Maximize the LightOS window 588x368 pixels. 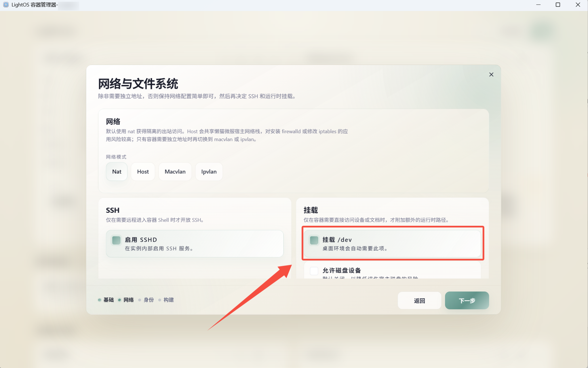point(558,5)
